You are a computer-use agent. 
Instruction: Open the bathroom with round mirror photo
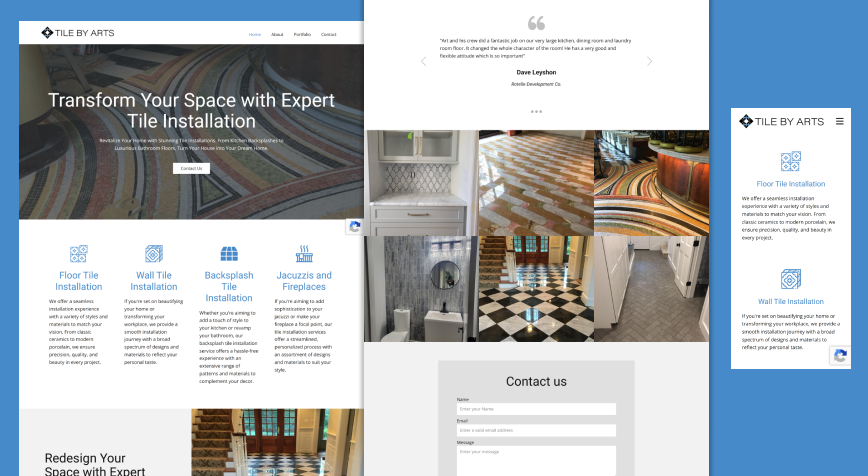pos(421,289)
